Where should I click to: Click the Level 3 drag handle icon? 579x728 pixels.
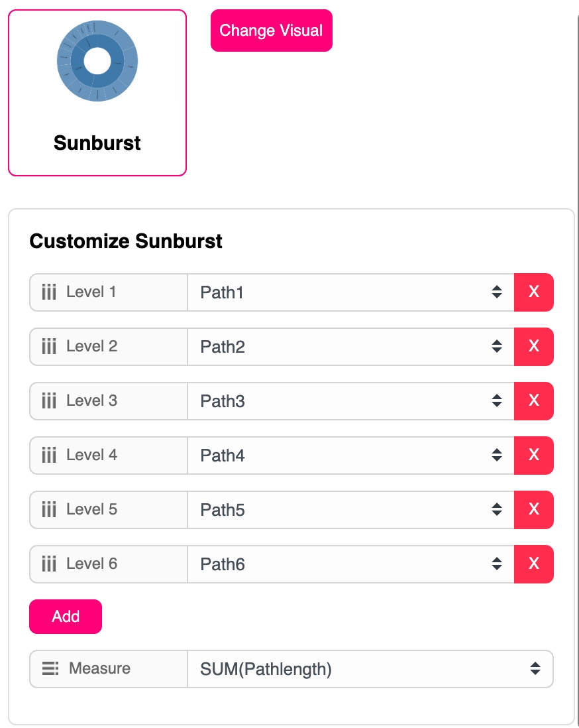[x=49, y=401]
